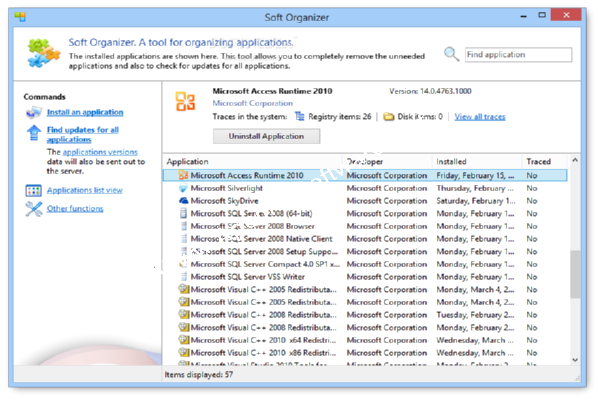Select Microsoft SQL Server VSS Writer row
This screenshot has height=400, width=600.
click(x=365, y=276)
